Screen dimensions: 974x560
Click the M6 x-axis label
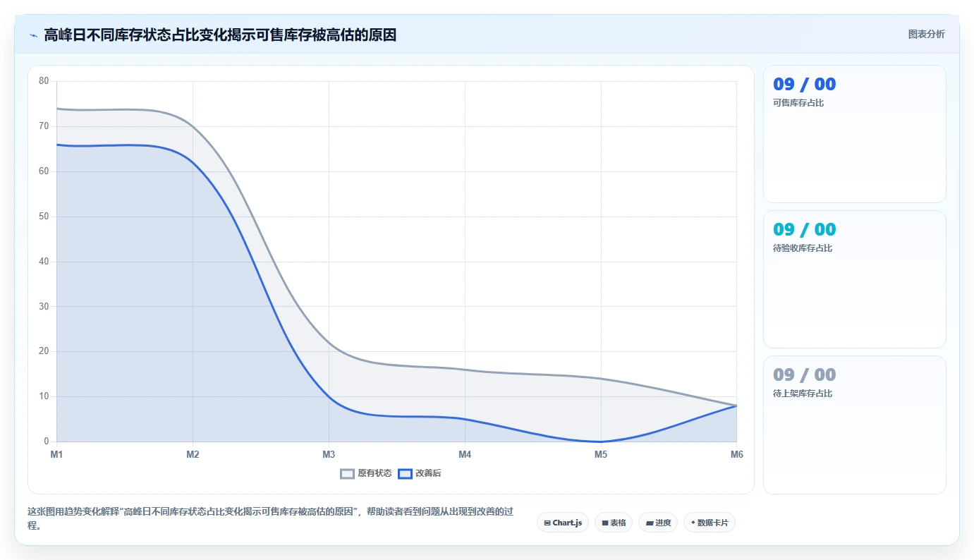(736, 454)
